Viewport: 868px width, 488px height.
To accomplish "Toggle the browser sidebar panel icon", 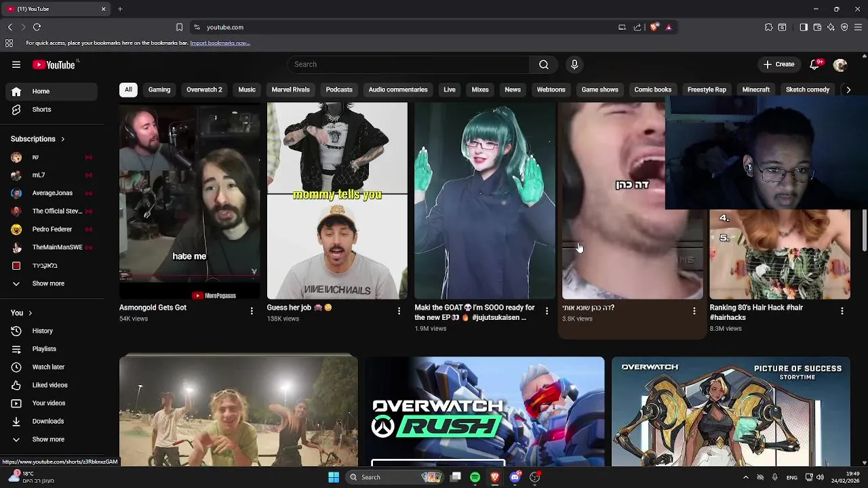I will pyautogui.click(x=804, y=27).
